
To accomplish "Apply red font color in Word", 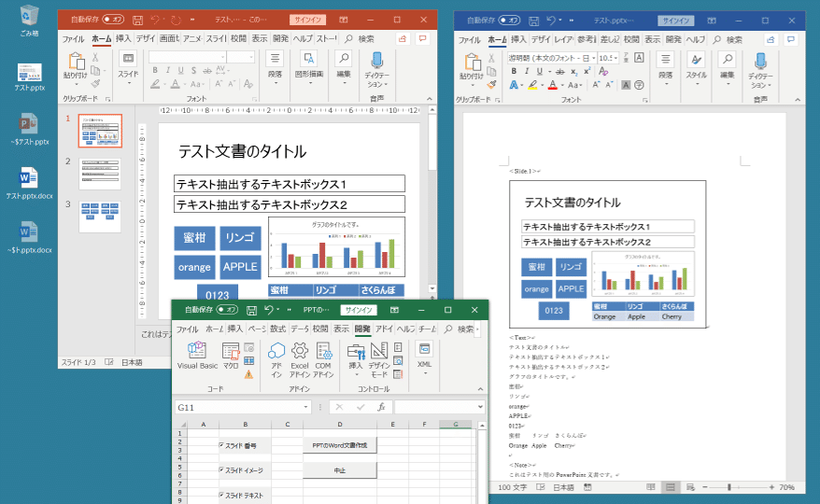I will [x=552, y=85].
